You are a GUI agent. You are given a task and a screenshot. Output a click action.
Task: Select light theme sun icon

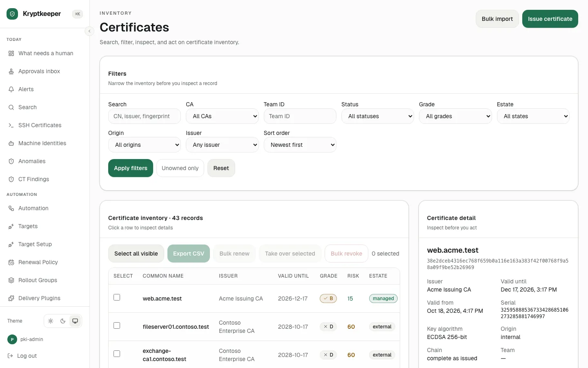click(x=51, y=321)
